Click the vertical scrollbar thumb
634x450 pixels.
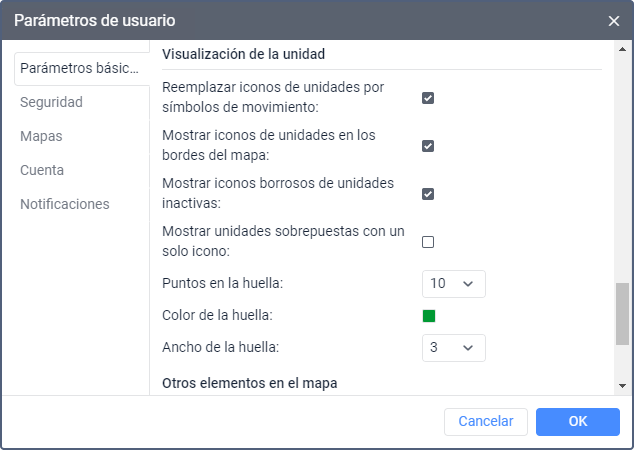pos(623,313)
